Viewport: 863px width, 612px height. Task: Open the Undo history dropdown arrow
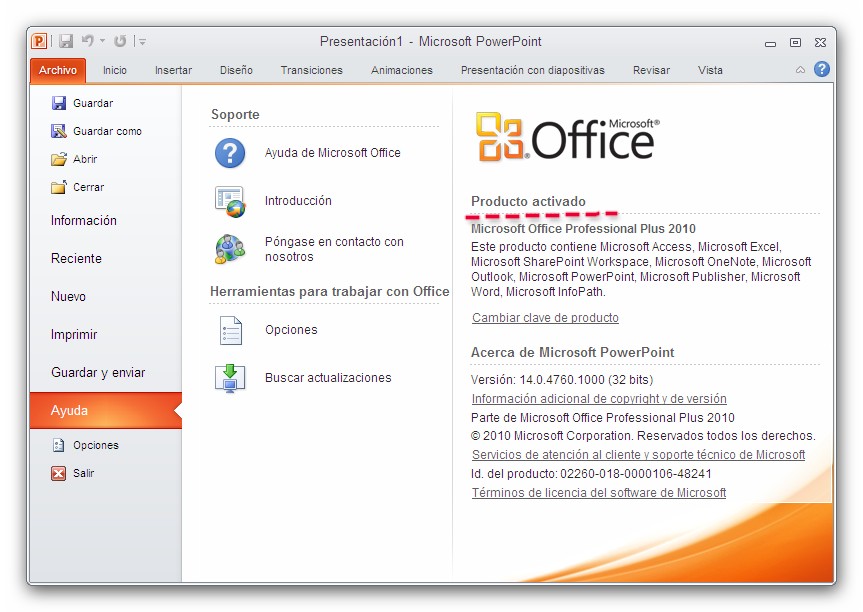(102, 41)
